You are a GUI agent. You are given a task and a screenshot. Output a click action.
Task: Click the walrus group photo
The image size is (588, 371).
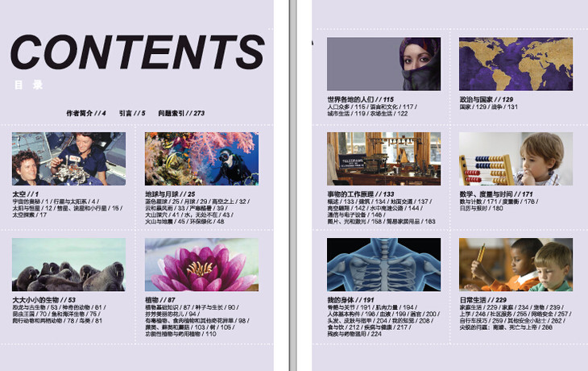coord(68,265)
